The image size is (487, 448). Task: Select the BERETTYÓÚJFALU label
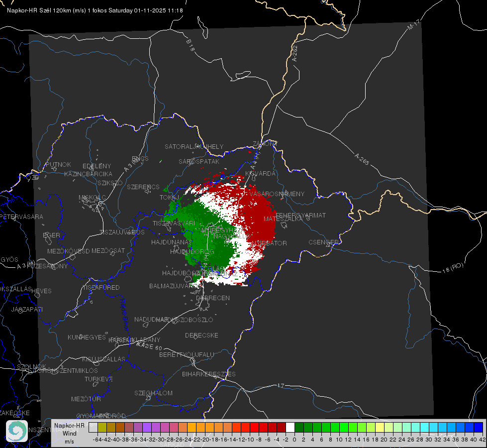[187, 354]
